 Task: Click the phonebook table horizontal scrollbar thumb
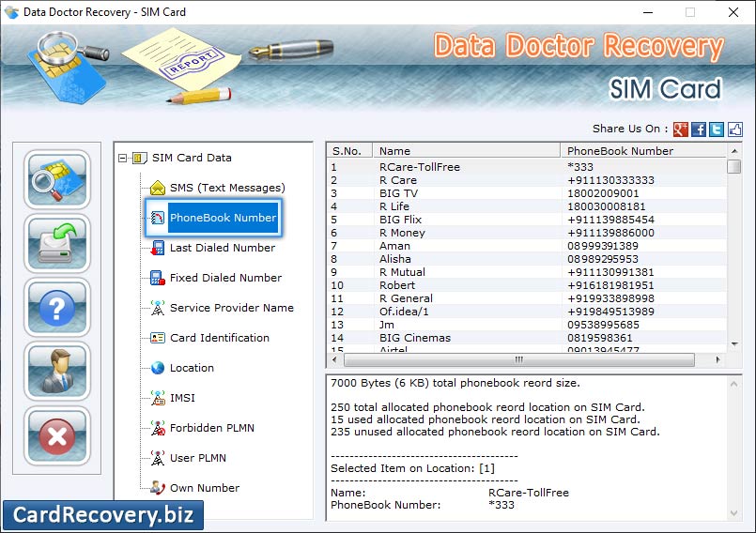pyautogui.click(x=519, y=360)
